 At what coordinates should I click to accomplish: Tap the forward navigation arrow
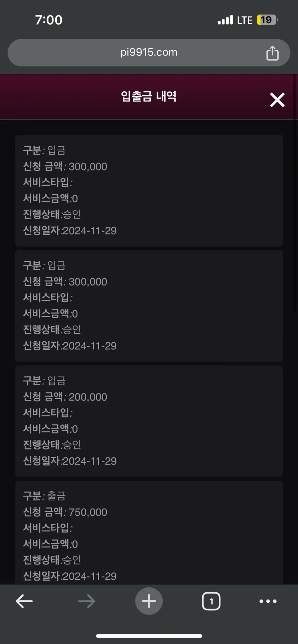coord(86,601)
